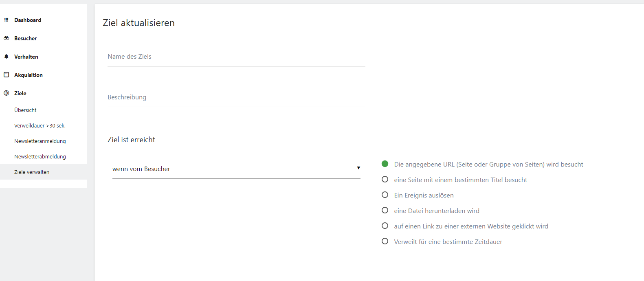Image resolution: width=644 pixels, height=281 pixels.
Task: Go to Newsletterabmeldung goal
Action: tap(40, 157)
